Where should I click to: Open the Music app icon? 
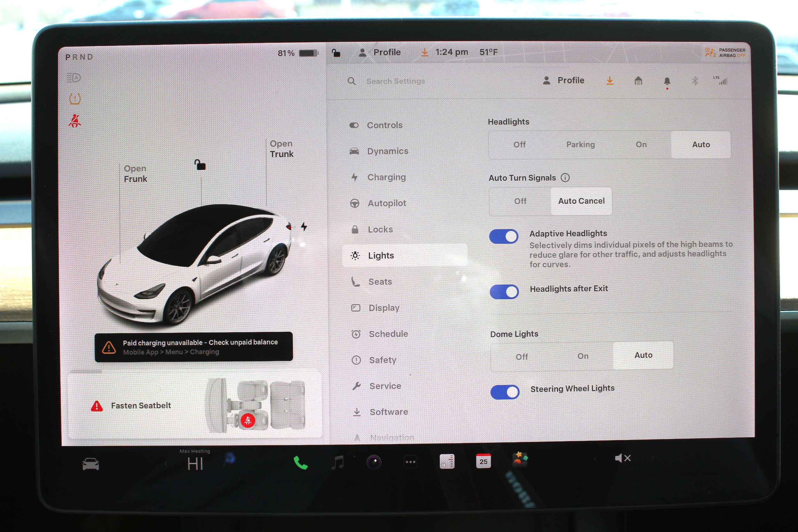338,462
